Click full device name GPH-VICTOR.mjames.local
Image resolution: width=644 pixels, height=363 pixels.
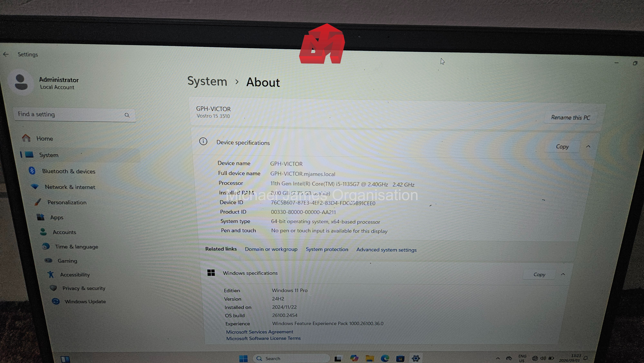(303, 174)
